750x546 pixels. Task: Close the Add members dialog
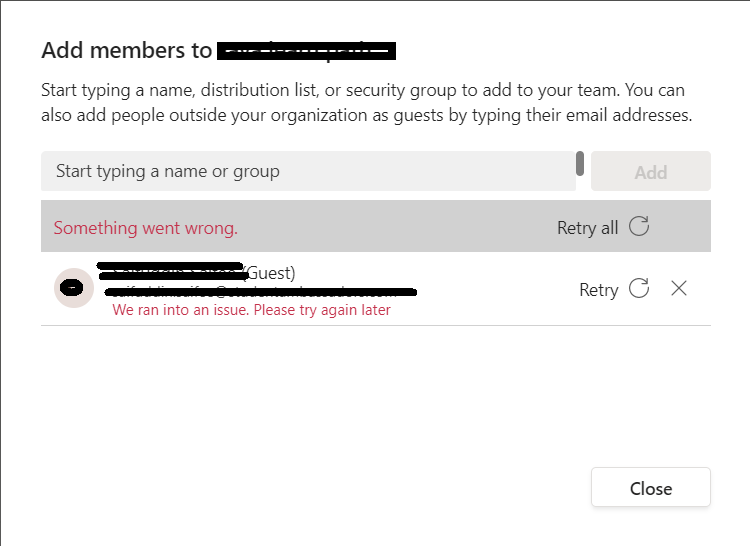point(651,487)
